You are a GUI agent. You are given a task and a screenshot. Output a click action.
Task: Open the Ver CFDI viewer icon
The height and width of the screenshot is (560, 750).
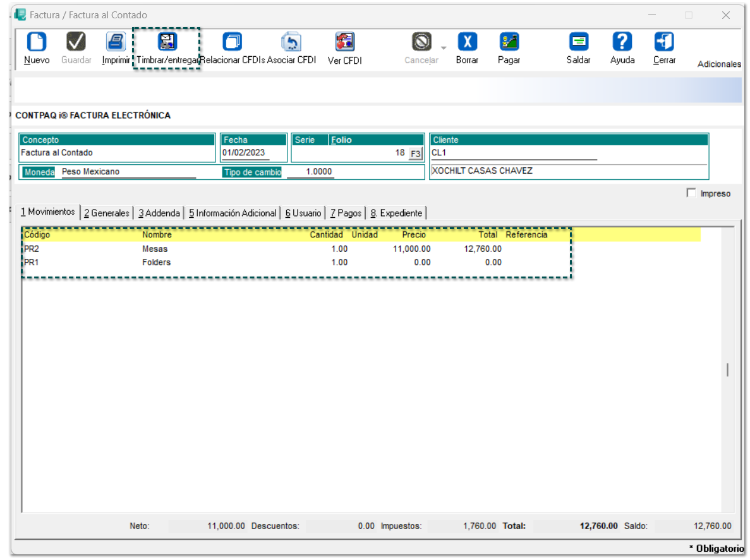[x=344, y=42]
